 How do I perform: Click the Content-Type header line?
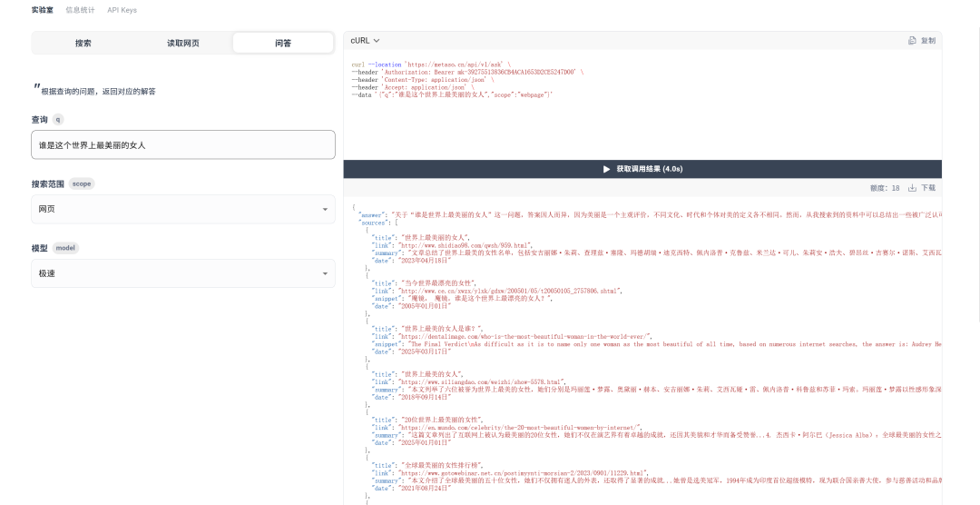[x=422, y=79]
